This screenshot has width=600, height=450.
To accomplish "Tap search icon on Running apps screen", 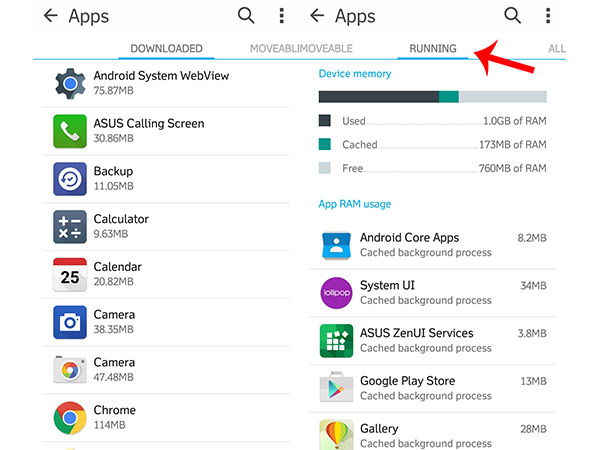I will click(512, 16).
